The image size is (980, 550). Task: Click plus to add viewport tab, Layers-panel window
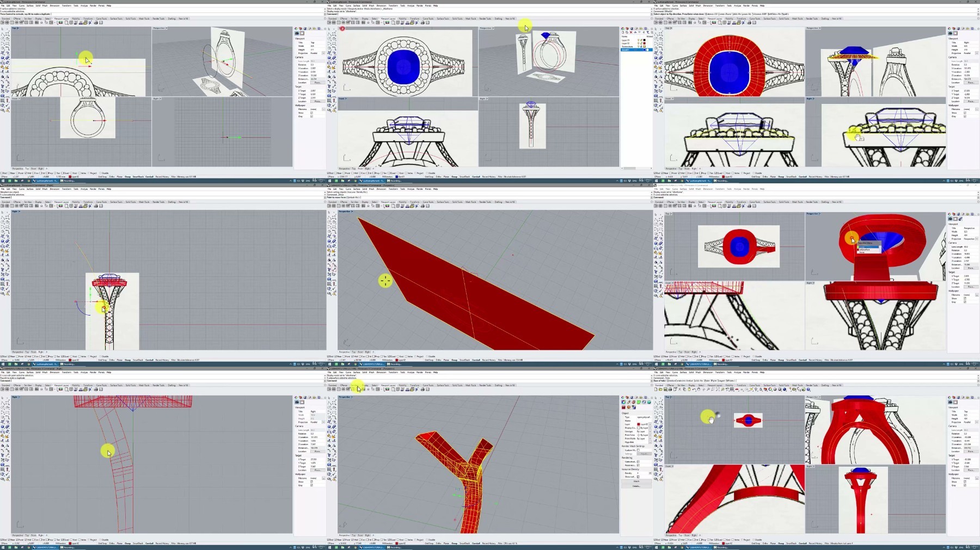[x=373, y=169]
